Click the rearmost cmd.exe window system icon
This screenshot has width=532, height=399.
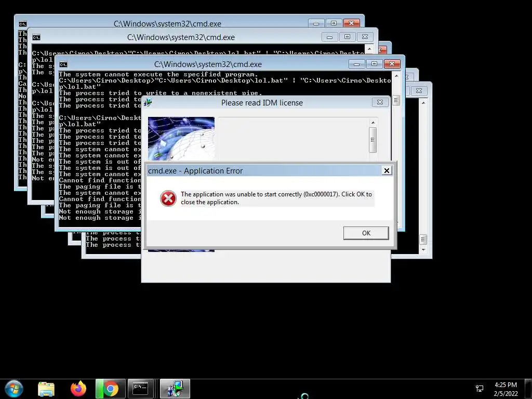point(23,24)
